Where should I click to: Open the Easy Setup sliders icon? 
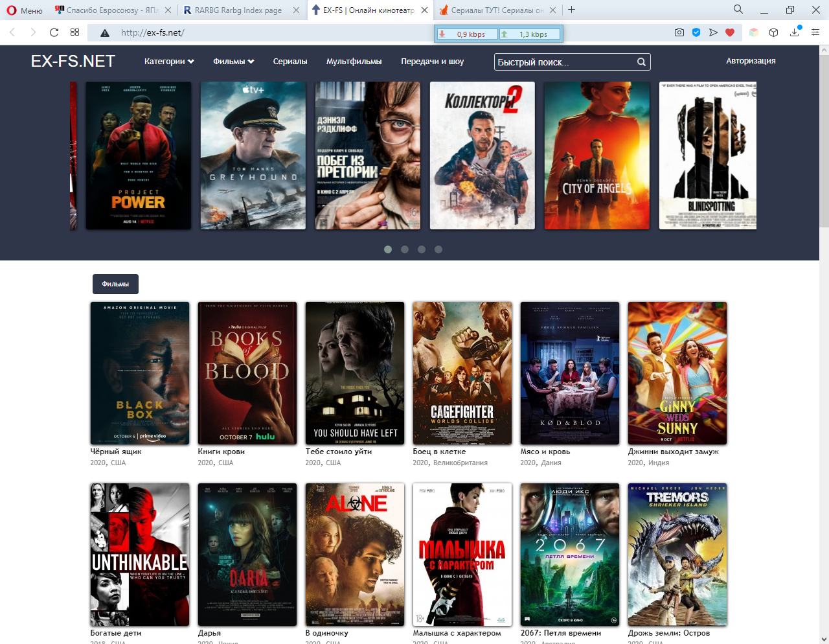tap(815, 32)
